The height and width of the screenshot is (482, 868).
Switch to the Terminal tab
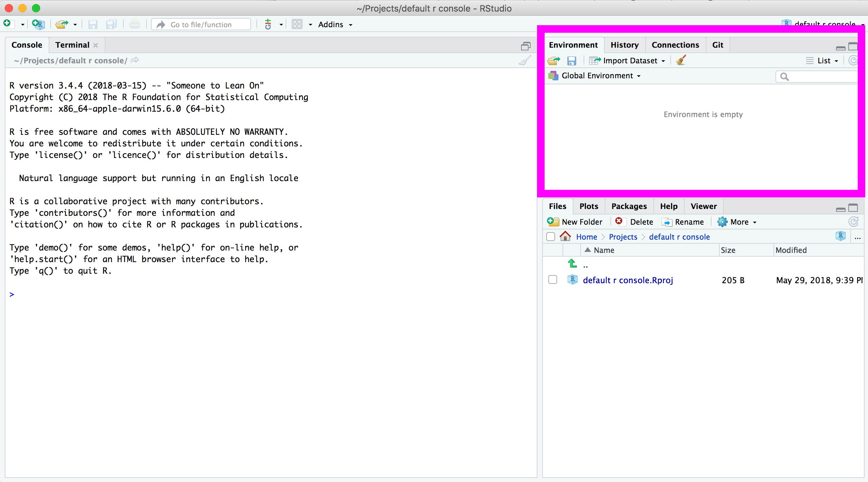[72, 45]
